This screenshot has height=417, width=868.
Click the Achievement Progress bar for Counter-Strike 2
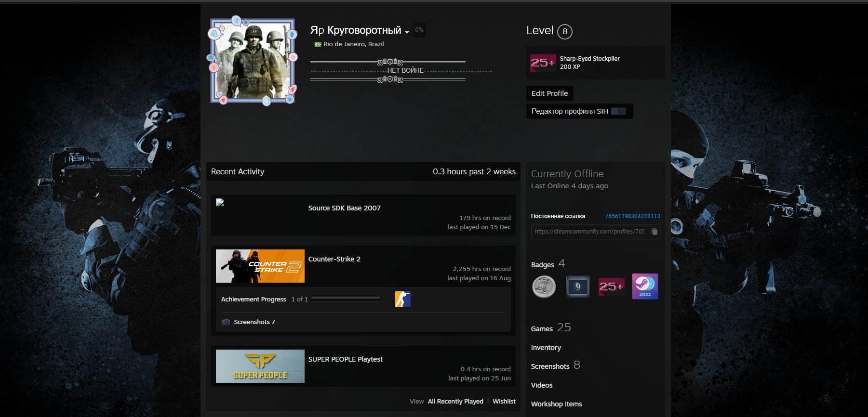point(346,299)
